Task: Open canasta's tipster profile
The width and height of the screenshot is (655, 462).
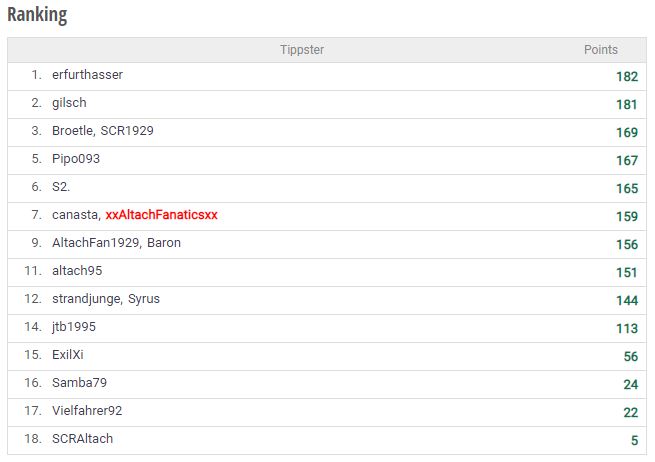Action: point(75,215)
